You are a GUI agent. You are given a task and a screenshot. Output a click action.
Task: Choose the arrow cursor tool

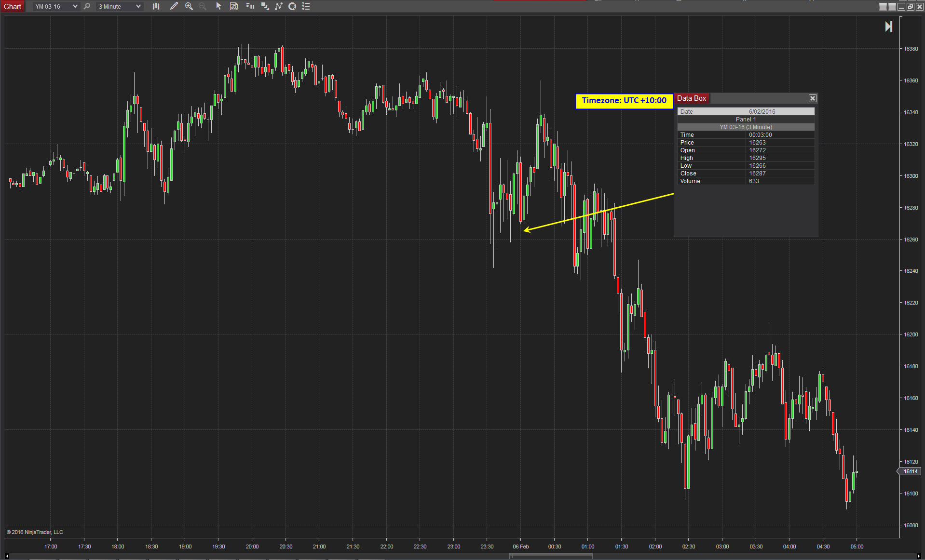click(218, 6)
